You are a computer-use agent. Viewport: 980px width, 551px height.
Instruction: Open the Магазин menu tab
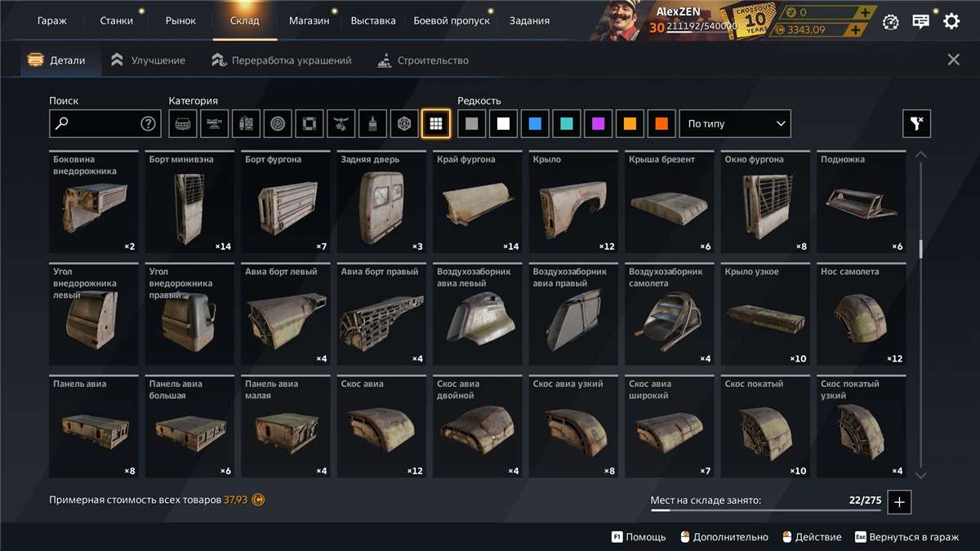click(310, 20)
